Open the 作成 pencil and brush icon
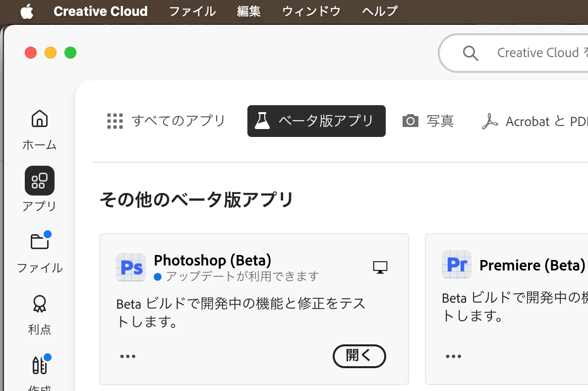Image resolution: width=588 pixels, height=391 pixels. tap(40, 365)
